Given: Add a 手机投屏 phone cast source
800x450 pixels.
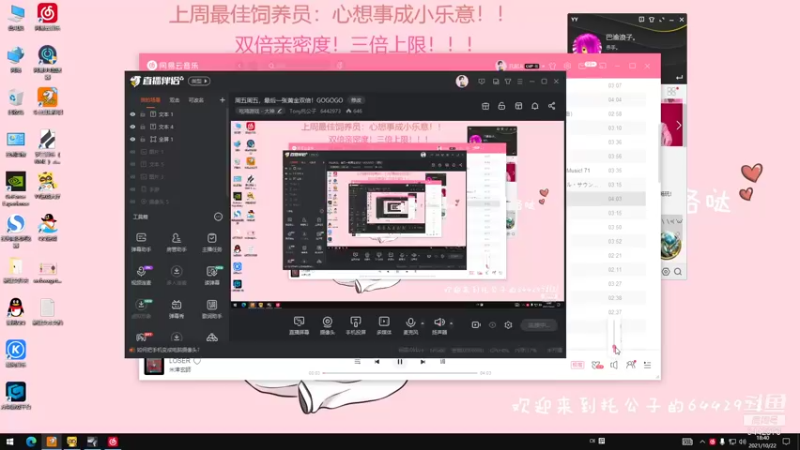Looking at the screenshot, I should pyautogui.click(x=356, y=325).
